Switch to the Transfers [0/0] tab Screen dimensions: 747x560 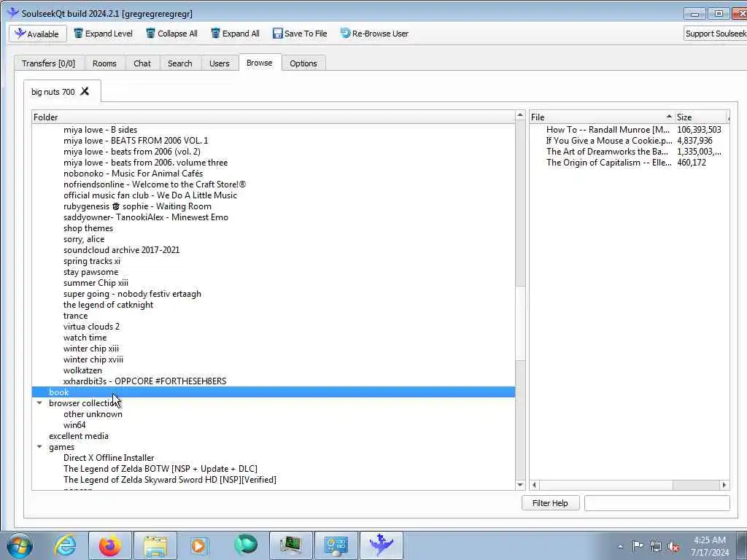(49, 63)
